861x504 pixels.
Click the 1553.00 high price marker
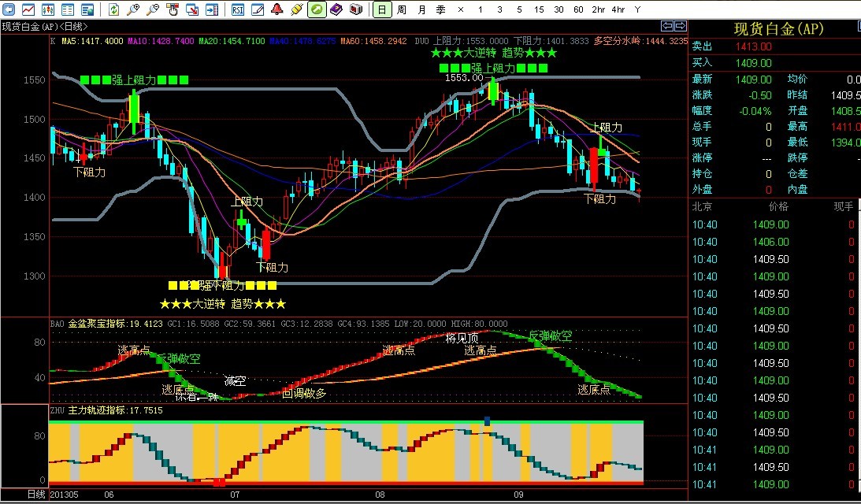pos(464,78)
